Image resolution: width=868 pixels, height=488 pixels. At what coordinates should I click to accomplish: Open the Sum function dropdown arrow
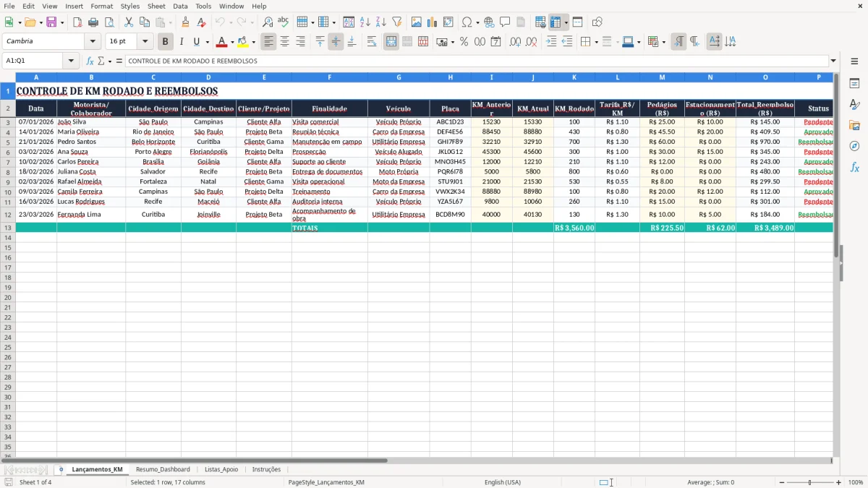pyautogui.click(x=110, y=61)
